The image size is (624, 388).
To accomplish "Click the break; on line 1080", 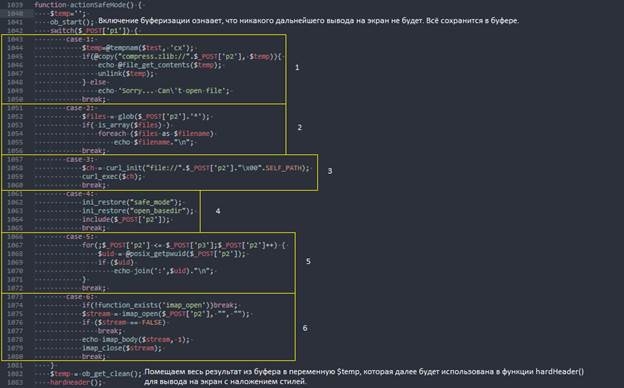I will tap(94, 357).
